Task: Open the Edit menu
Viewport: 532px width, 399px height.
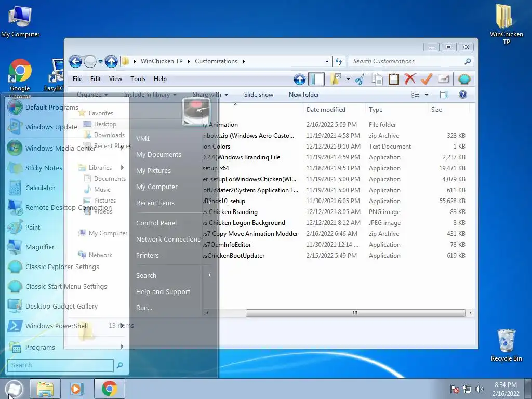Action: point(96,79)
